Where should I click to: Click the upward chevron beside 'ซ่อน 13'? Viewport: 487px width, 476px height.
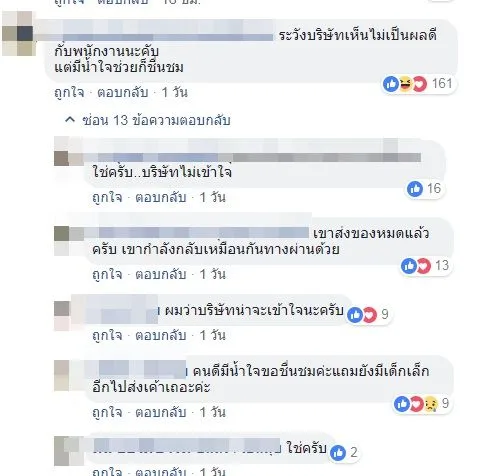pos(70,120)
